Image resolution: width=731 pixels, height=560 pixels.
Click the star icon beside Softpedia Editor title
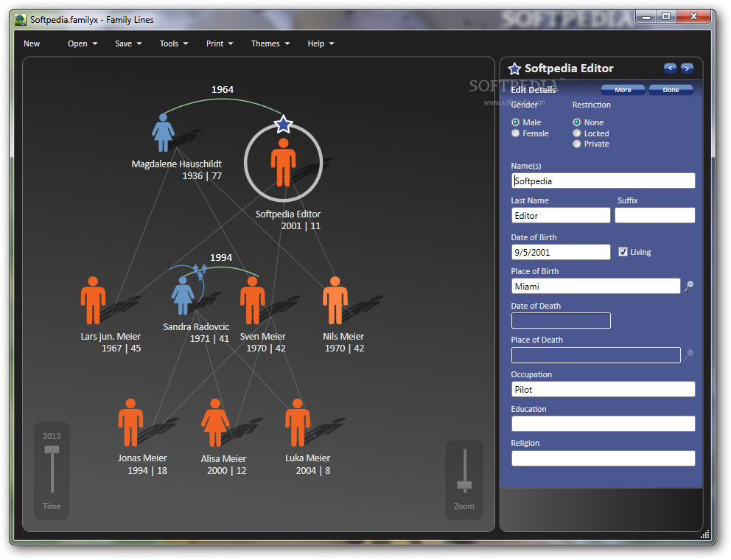(x=514, y=69)
